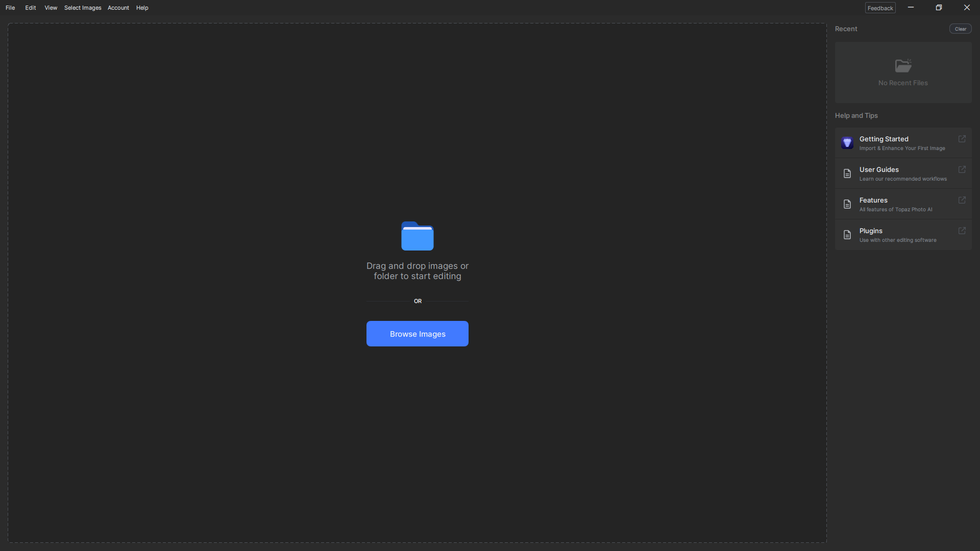Open the File menu
Viewport: 980px width, 551px height.
coord(10,8)
